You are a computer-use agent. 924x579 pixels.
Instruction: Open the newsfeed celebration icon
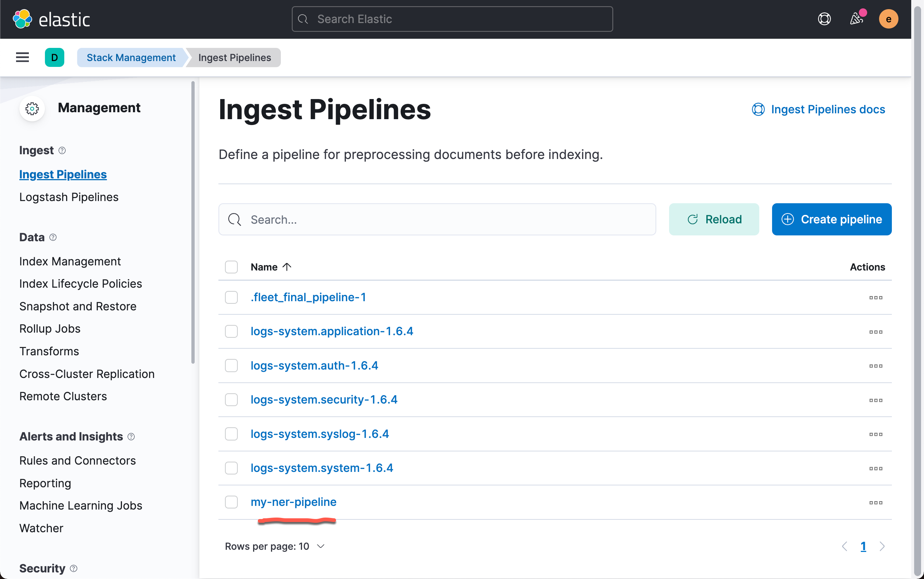tap(856, 19)
